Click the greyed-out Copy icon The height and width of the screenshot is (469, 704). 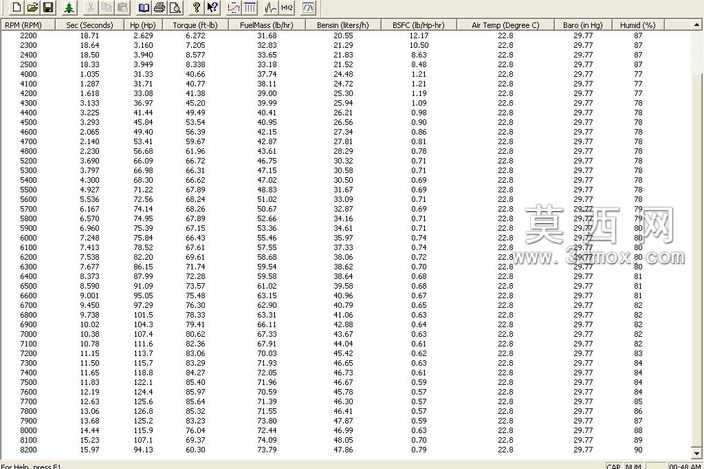tap(107, 7)
